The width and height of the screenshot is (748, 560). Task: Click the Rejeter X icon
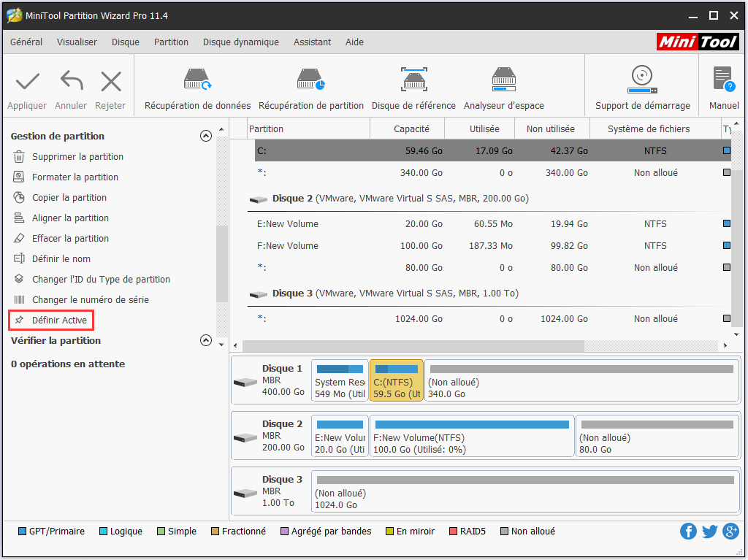point(111,81)
